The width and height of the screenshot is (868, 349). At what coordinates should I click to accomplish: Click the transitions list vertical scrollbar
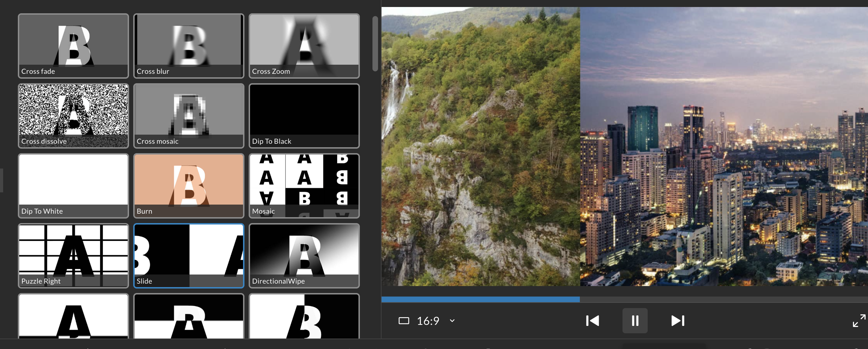click(375, 44)
